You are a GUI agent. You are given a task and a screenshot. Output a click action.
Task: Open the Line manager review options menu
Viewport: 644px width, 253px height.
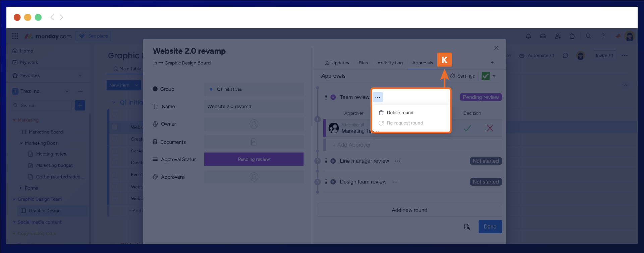point(398,161)
